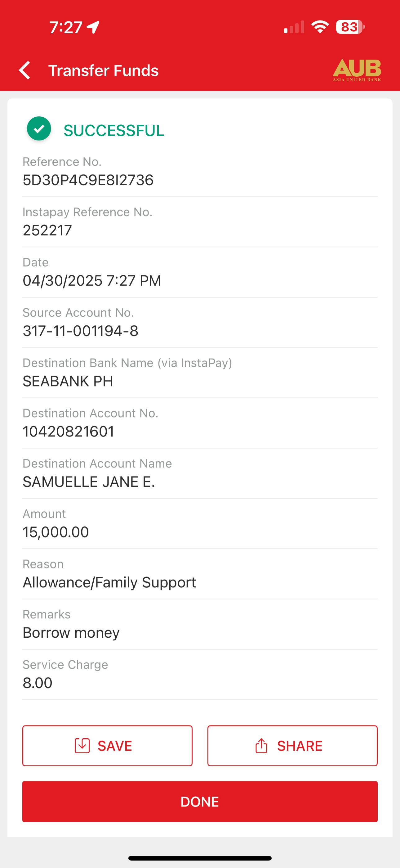This screenshot has height=868, width=400.
Task: Tap reference number 5D30P4C9E8I2736
Action: click(x=88, y=180)
